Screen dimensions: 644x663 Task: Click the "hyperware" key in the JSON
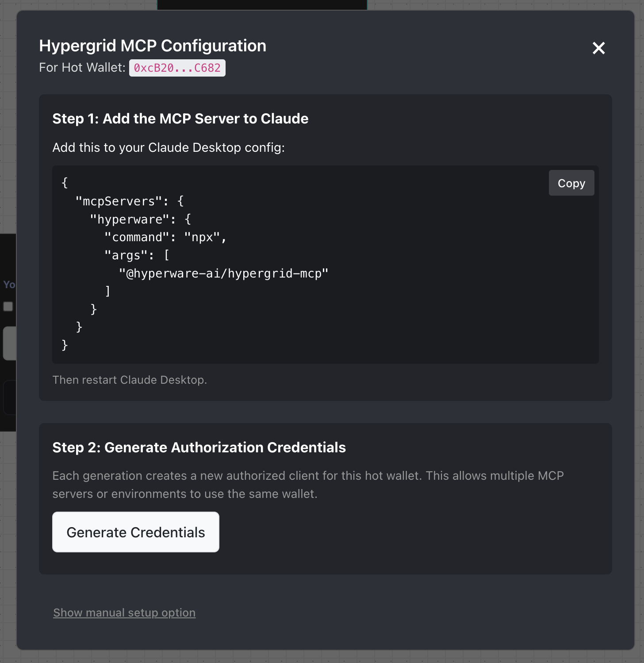click(130, 219)
